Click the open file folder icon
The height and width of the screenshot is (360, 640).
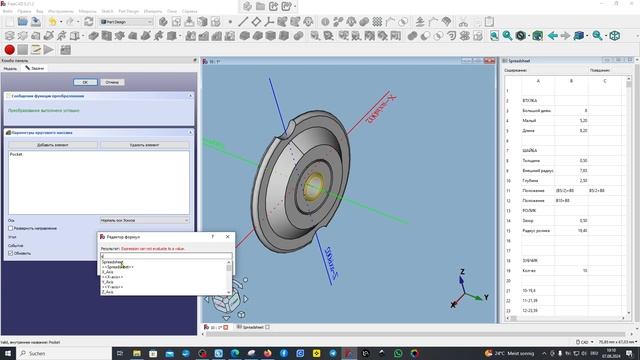[22, 22]
